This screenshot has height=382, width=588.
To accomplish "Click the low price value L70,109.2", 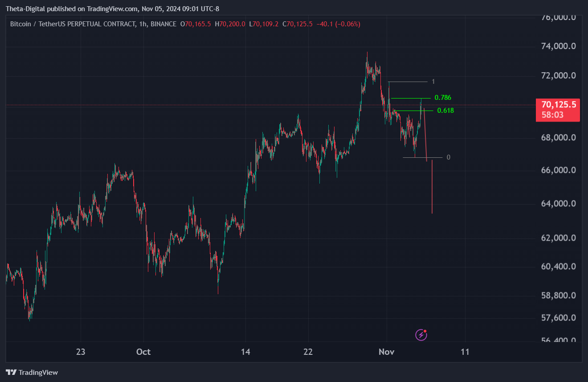I will click(x=264, y=24).
